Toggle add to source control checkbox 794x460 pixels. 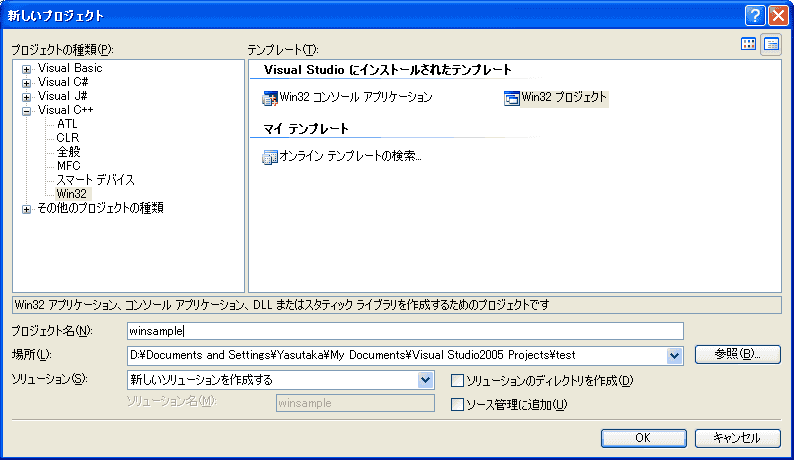pos(457,404)
